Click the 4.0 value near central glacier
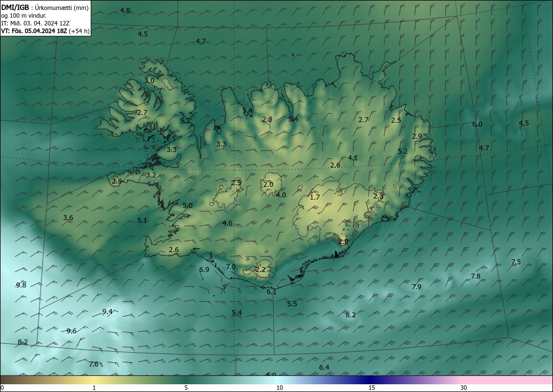The image size is (553, 392). click(x=281, y=195)
